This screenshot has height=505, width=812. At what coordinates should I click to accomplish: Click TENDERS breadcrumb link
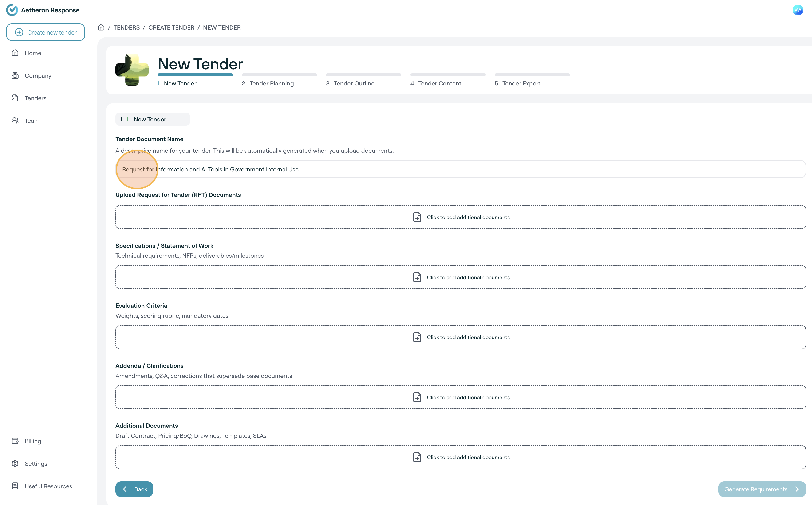click(126, 27)
